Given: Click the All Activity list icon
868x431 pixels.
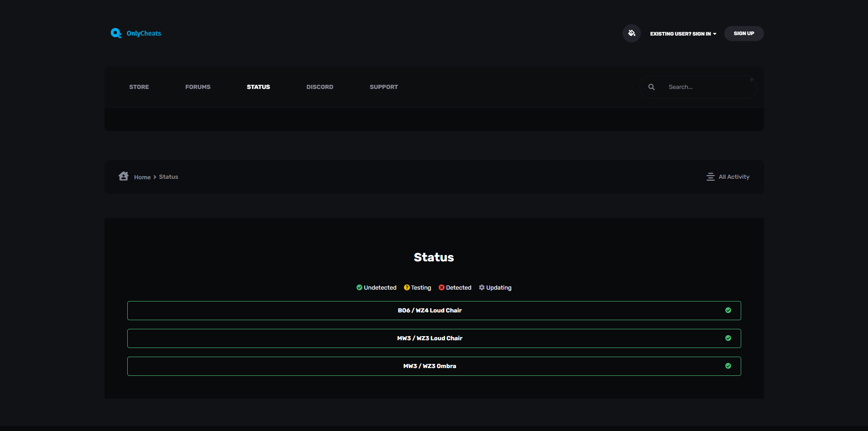Looking at the screenshot, I should tap(711, 177).
